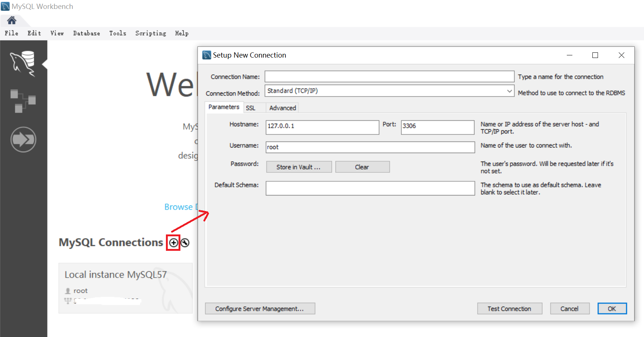Click 'Name of the user to connect with' text
The image size is (644, 337).
pyautogui.click(x=526, y=145)
